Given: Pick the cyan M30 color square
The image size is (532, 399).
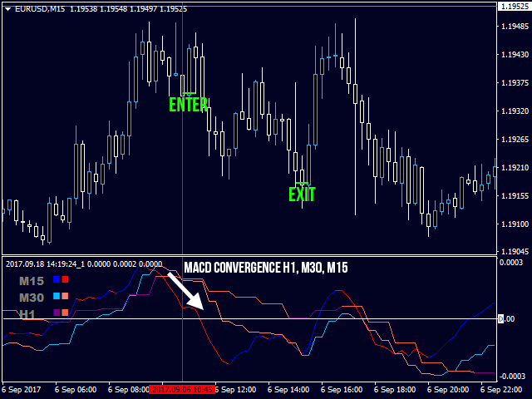Looking at the screenshot, I should pos(56,297).
